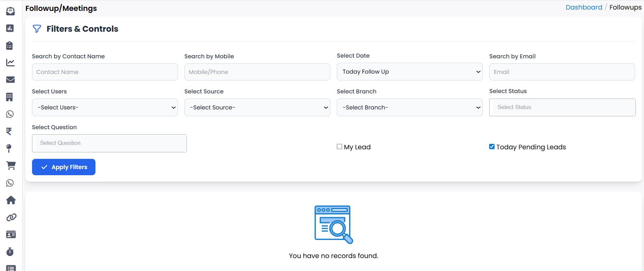Uncheck the Today Pending Leads checkbox

[492, 147]
